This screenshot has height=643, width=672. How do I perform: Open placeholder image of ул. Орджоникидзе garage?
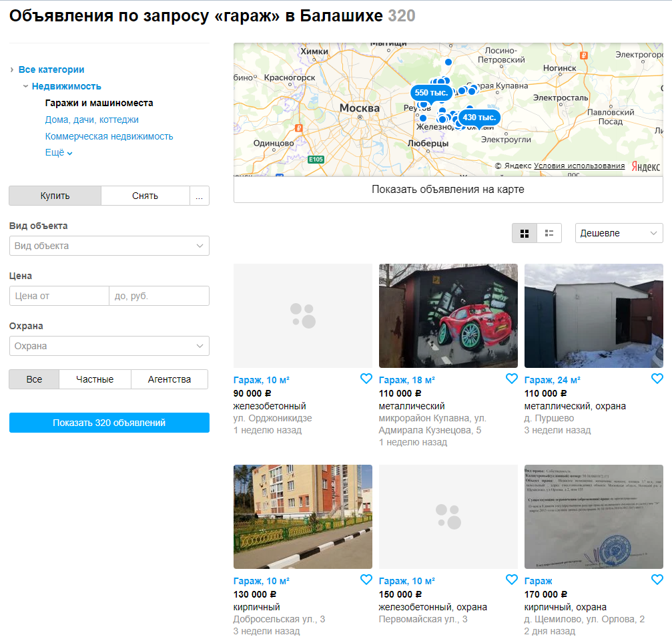[x=303, y=316]
